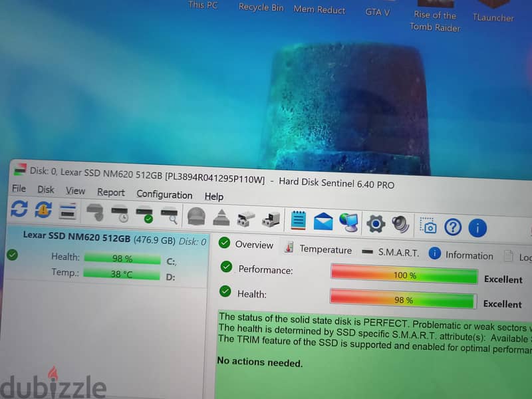532x399 pixels.
Task: Click the blue envelope email icon
Action: click(x=323, y=221)
